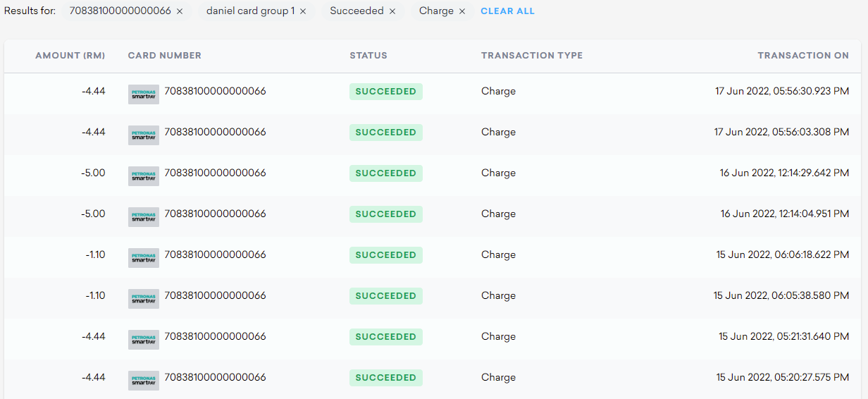868x399 pixels.
Task: Click the Petronas SmartPay icon for 05:56:03.308 PM transaction
Action: (x=144, y=135)
